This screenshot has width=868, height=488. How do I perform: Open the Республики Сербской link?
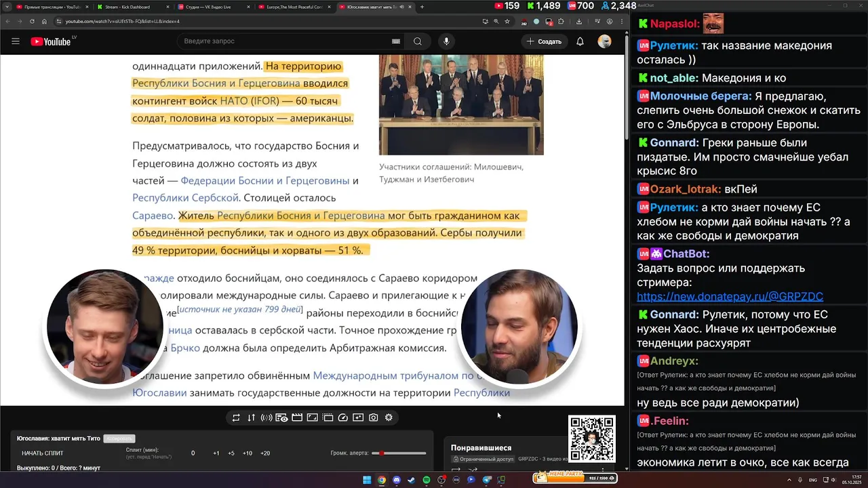[185, 198]
